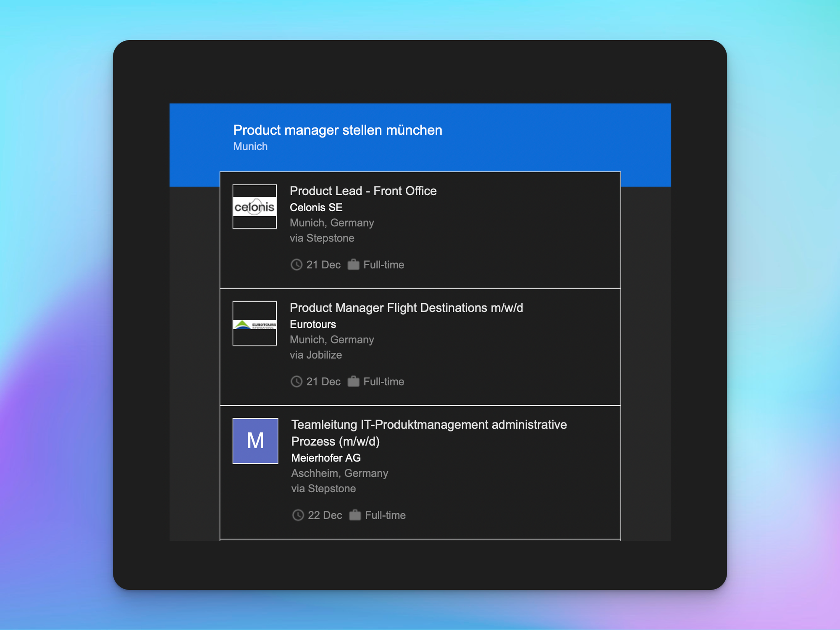The height and width of the screenshot is (630, 840).
Task: Click clock icon on Eurotours listing
Action: point(297,381)
